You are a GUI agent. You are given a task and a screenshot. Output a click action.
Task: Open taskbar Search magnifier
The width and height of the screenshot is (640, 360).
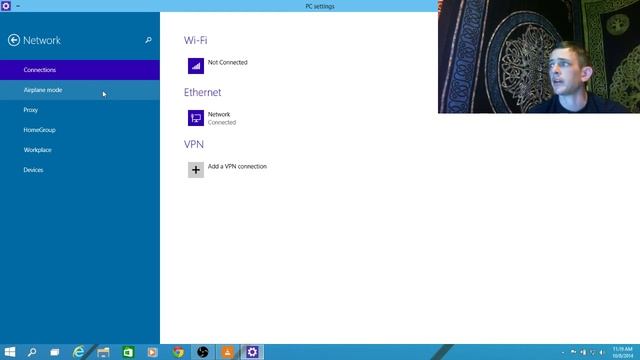tap(32, 352)
